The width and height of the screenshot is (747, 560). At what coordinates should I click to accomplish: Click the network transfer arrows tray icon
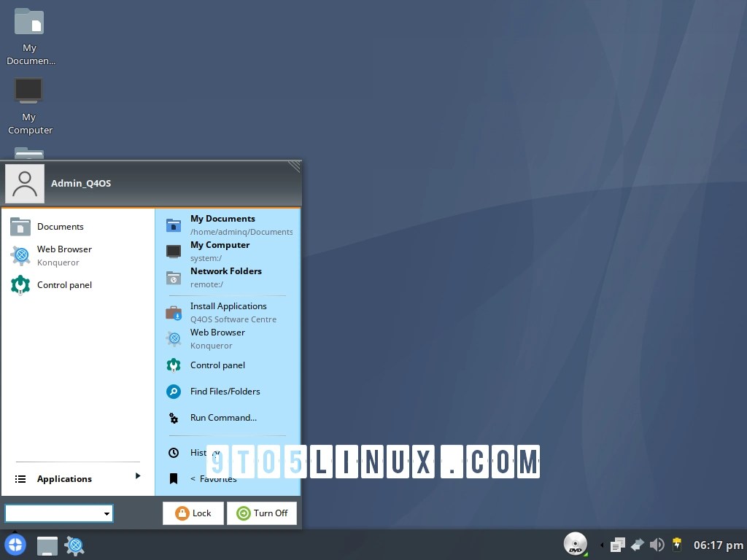[x=637, y=545]
